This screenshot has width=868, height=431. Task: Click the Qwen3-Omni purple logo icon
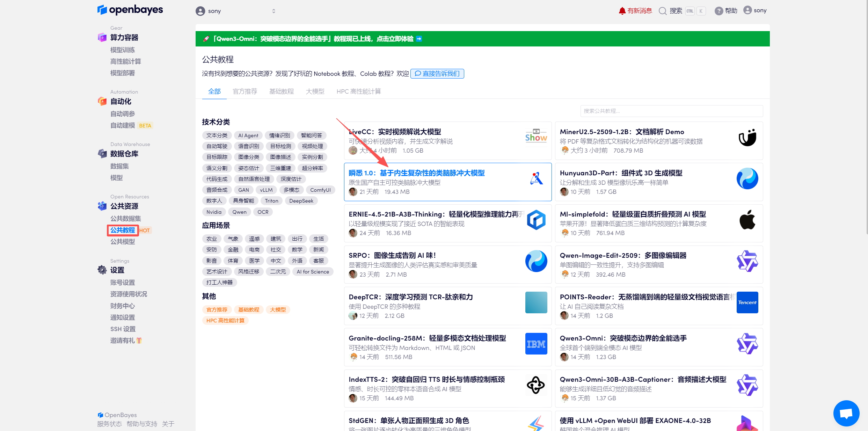[x=747, y=344]
